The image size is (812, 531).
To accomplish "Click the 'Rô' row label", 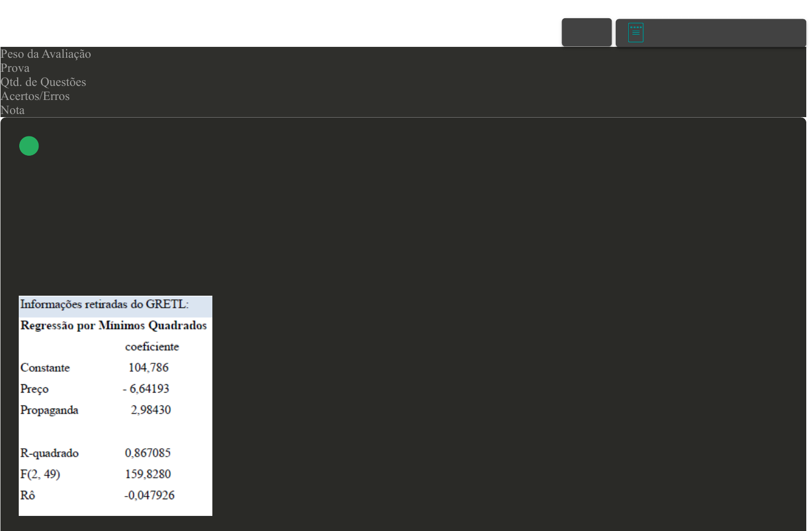I will click(x=28, y=496).
